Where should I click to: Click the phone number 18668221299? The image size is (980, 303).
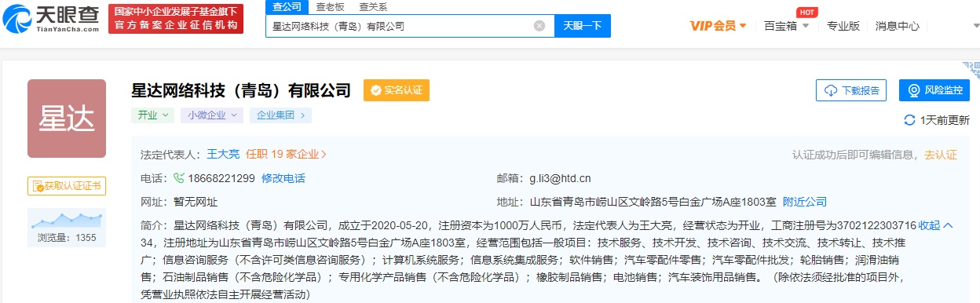[x=221, y=178]
